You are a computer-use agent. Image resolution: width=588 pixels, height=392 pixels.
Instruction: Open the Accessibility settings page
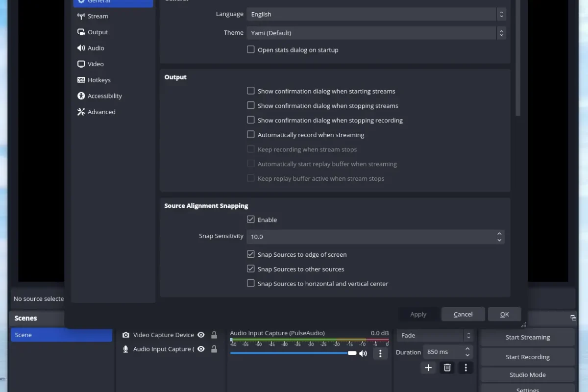coord(113,96)
